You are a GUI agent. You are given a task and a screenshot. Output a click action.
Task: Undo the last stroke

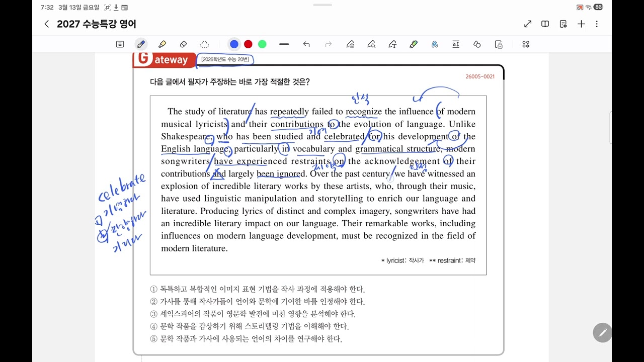[x=306, y=44]
